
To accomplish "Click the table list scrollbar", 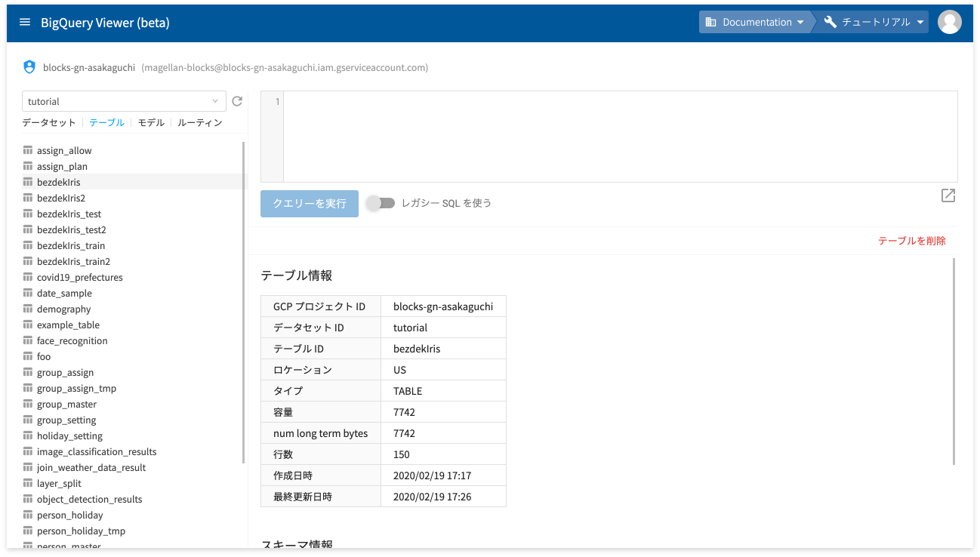I will click(x=243, y=302).
